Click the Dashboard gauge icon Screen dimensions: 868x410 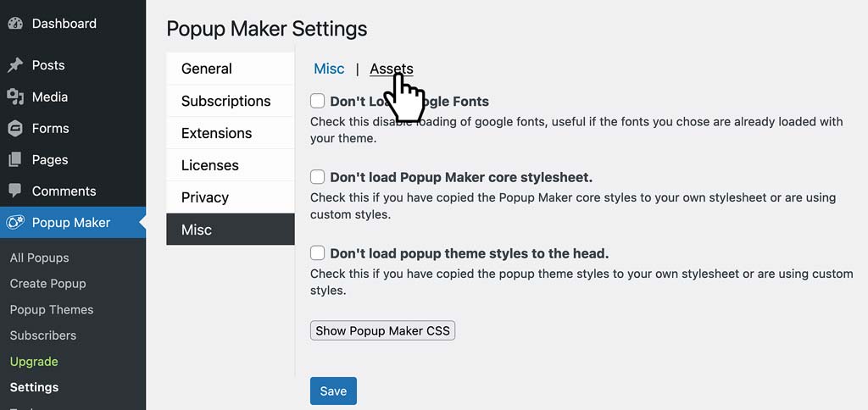[15, 24]
